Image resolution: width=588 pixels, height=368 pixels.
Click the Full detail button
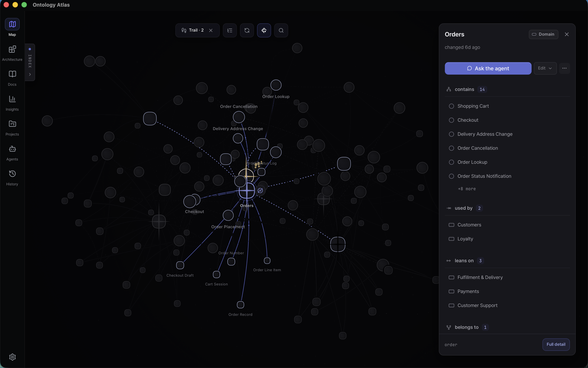click(556, 344)
